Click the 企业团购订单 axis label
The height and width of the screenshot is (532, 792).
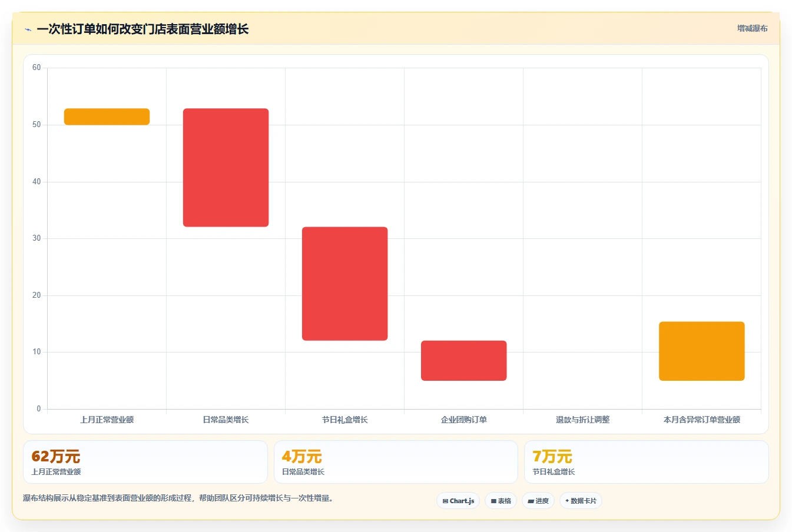(463, 420)
